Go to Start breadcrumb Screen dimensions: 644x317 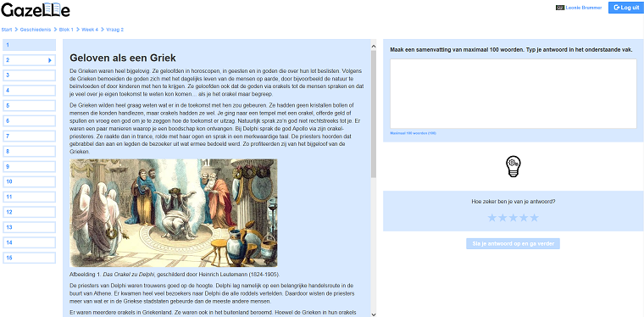pos(7,30)
